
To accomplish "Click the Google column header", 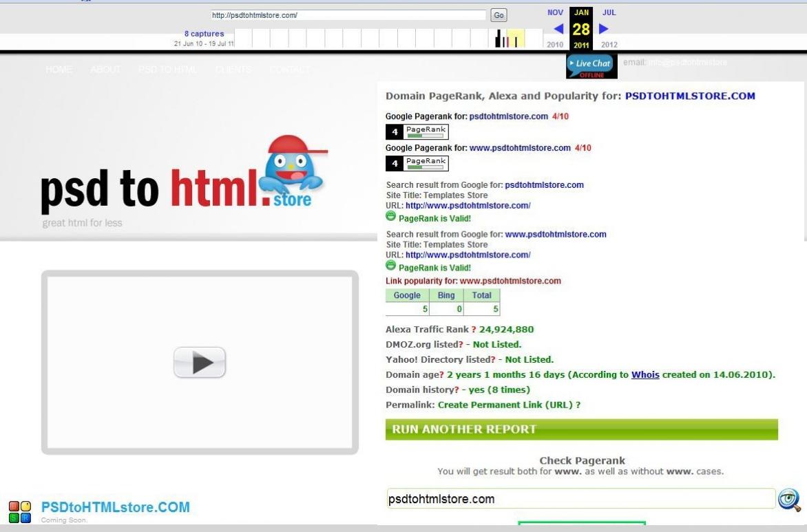I will 407,295.
